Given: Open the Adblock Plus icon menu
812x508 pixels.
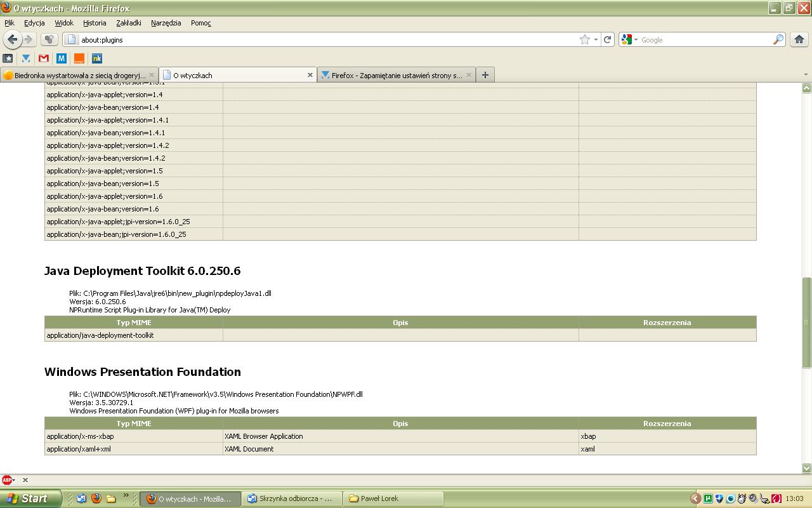Looking at the screenshot, I should tap(8, 480).
